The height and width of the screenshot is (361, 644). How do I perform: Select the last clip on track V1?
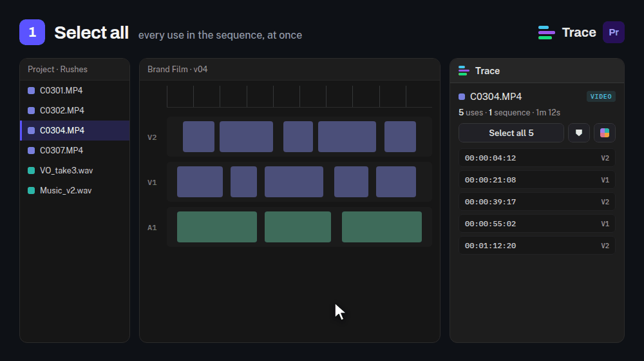[396, 182]
